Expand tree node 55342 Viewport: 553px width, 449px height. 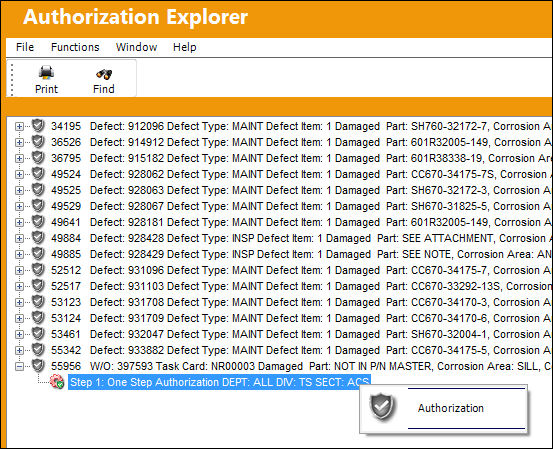point(19,351)
